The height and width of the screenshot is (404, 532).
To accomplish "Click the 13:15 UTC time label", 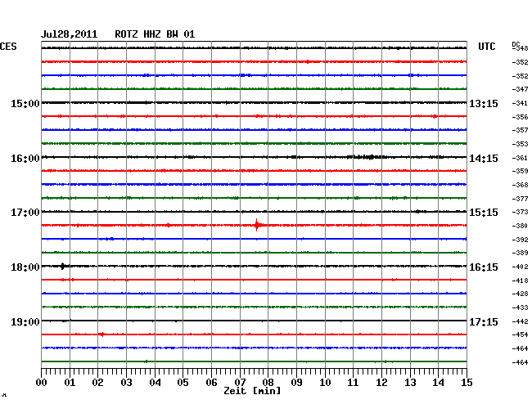I will [484, 103].
